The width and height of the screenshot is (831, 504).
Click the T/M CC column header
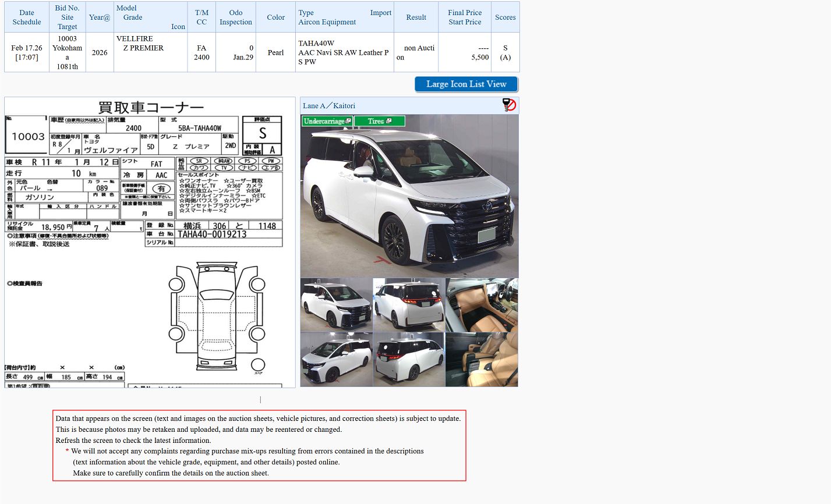(201, 17)
